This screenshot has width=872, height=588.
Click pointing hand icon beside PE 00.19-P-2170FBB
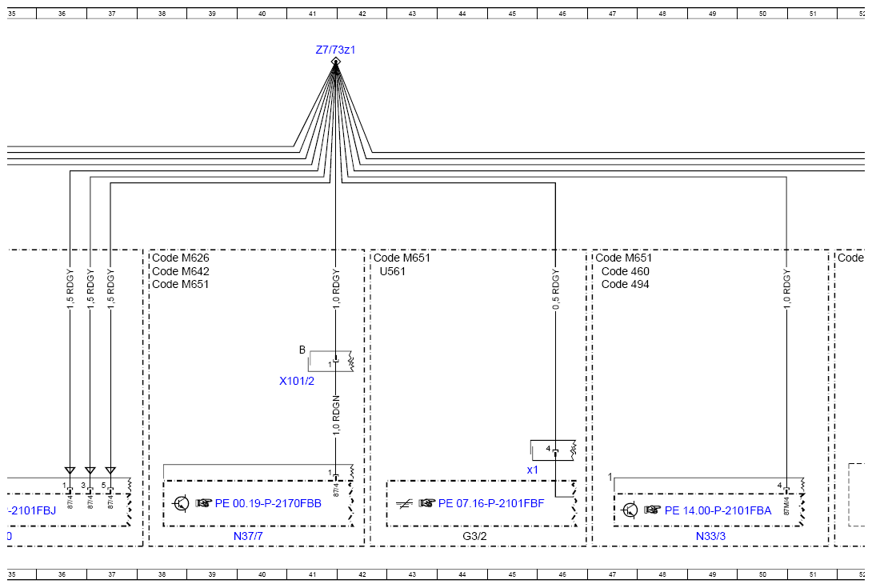[x=203, y=503]
